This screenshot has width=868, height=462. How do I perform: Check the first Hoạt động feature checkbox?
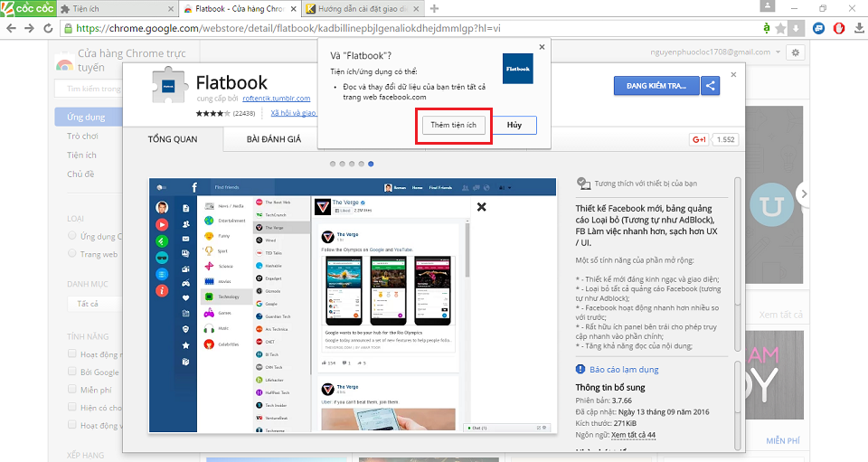coord(72,354)
